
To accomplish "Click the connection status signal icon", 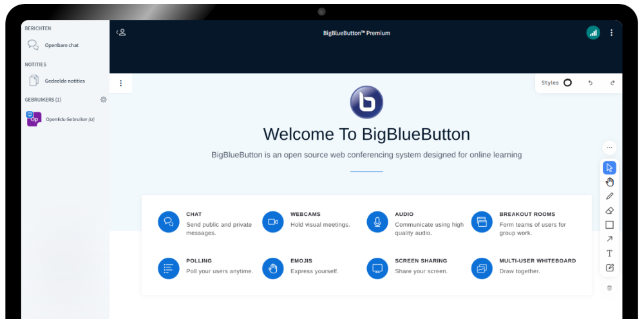I will (x=593, y=33).
